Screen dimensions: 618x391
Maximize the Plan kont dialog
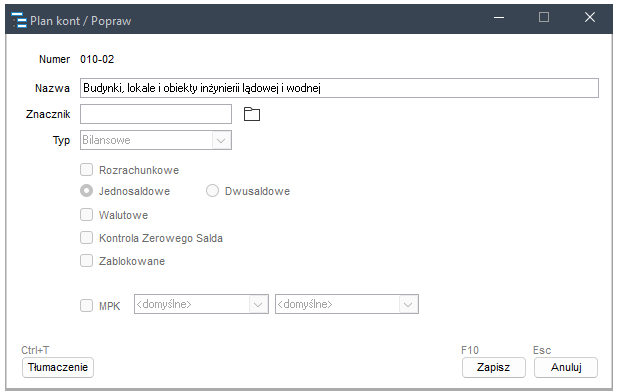(x=544, y=17)
